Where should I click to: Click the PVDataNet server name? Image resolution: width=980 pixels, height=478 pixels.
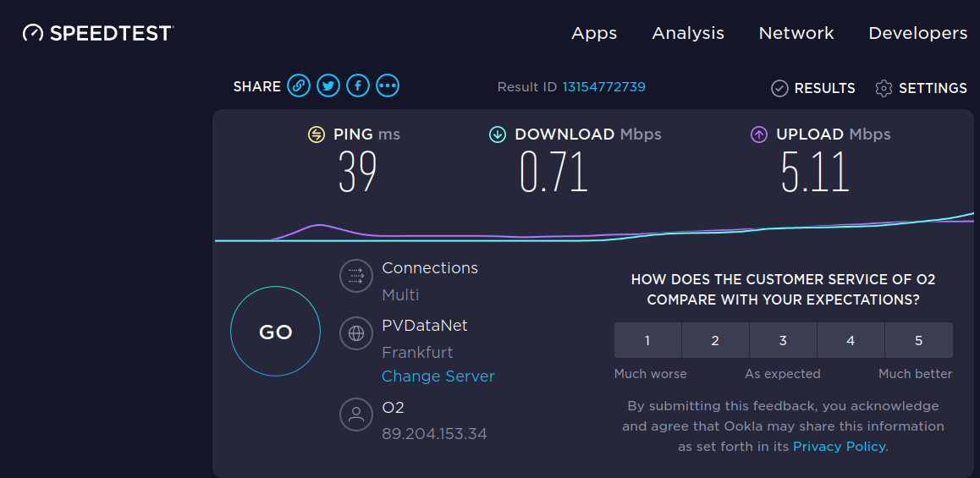[x=424, y=325]
